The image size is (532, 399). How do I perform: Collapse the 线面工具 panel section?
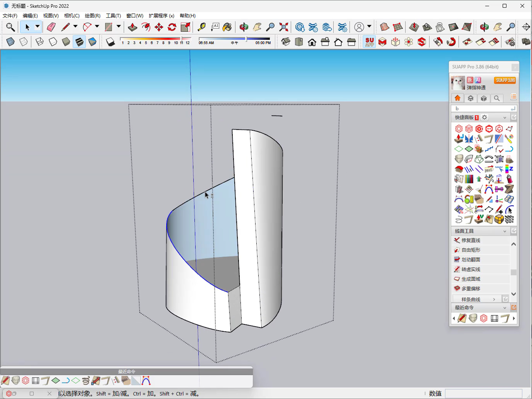[505, 231]
